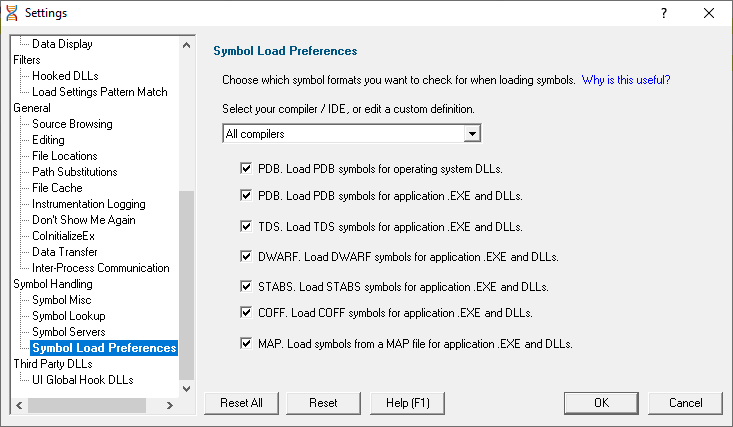Click the horizontal scroll left arrow
The image size is (733, 427).
pos(19,405)
